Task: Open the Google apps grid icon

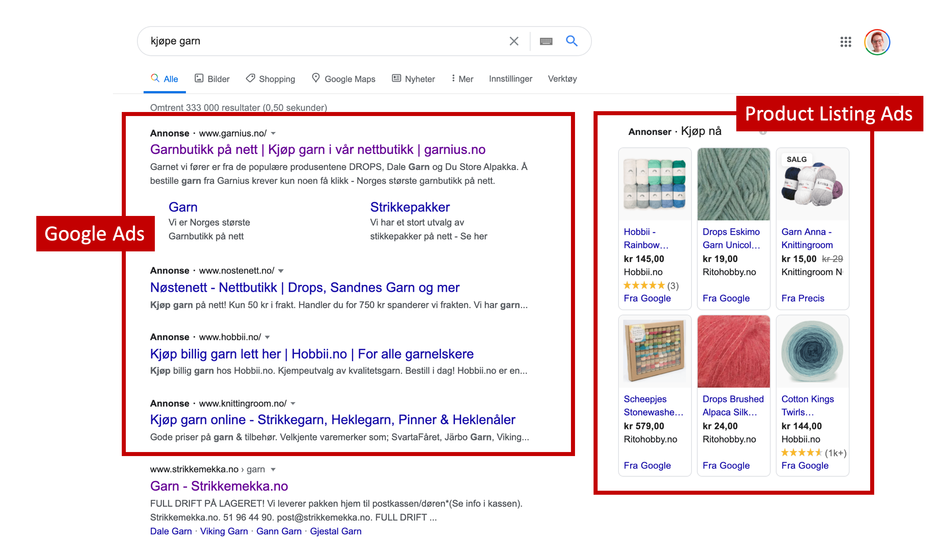Action: tap(846, 42)
